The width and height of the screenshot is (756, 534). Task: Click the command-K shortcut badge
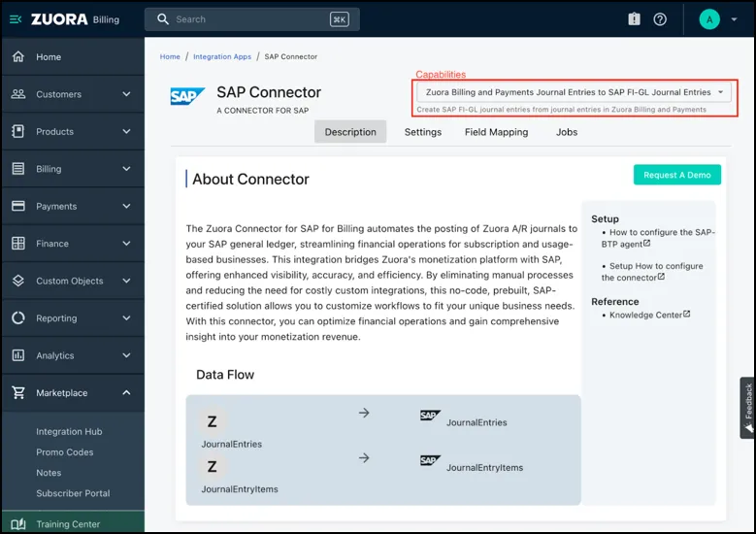(340, 19)
